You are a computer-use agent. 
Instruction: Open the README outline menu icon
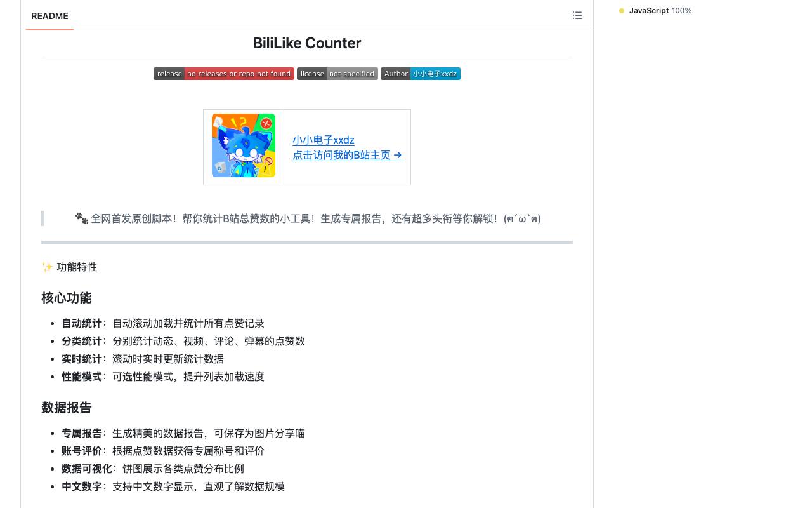coord(577,15)
